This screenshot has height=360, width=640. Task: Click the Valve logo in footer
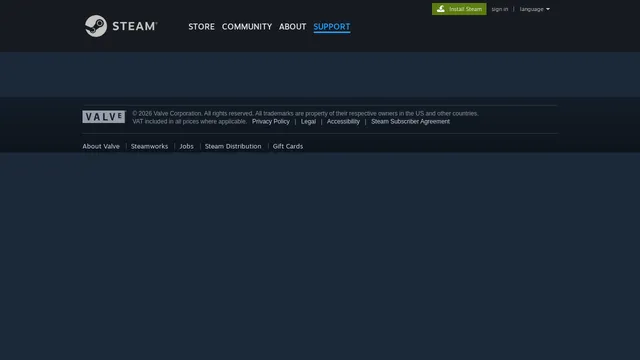click(104, 117)
